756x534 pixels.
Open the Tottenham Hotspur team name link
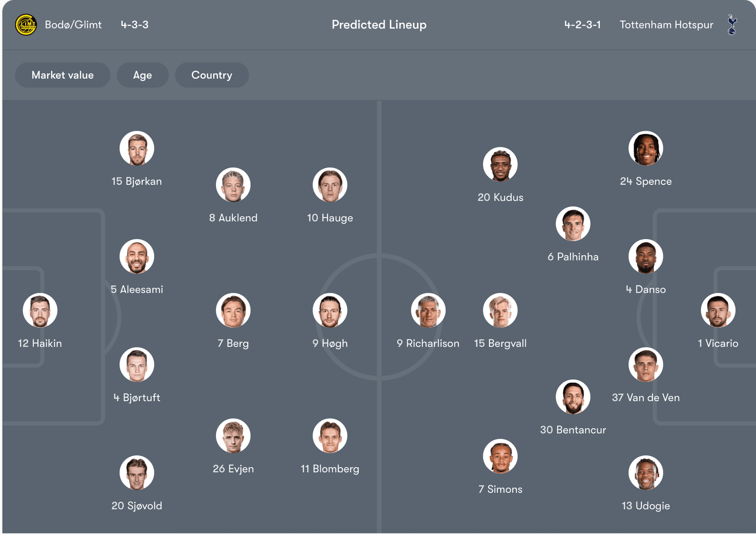(666, 25)
